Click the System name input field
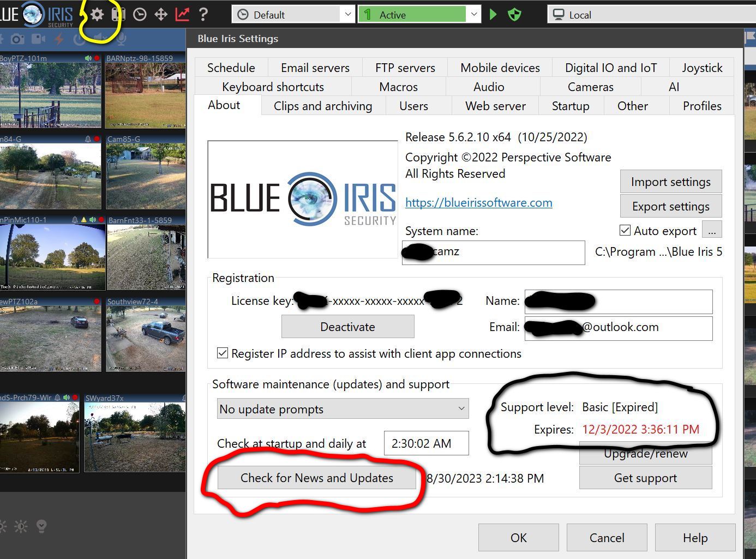 point(494,253)
